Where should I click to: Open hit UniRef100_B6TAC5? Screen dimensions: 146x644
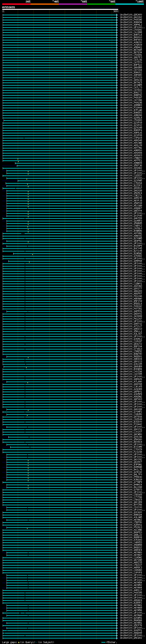click(x=131, y=82)
